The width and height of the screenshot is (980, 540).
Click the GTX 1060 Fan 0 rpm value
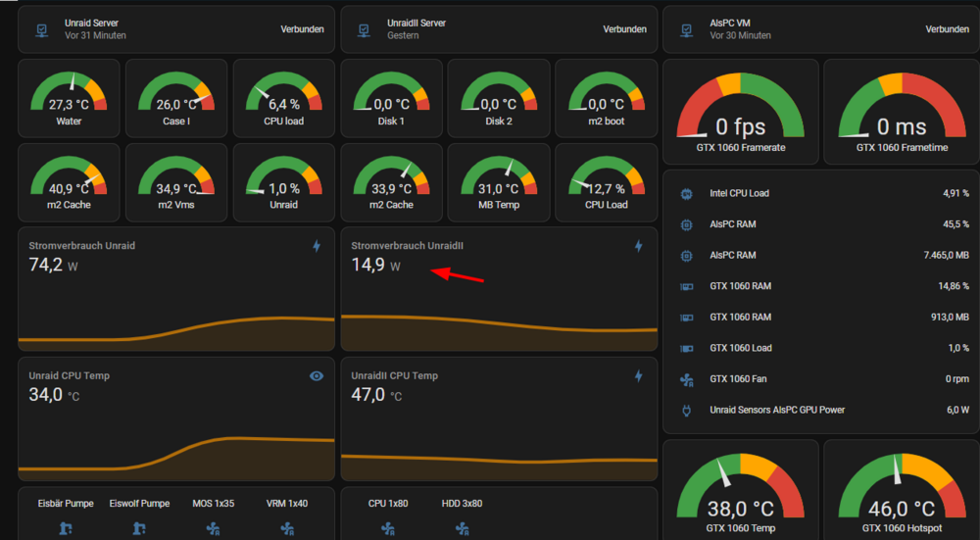[956, 379]
